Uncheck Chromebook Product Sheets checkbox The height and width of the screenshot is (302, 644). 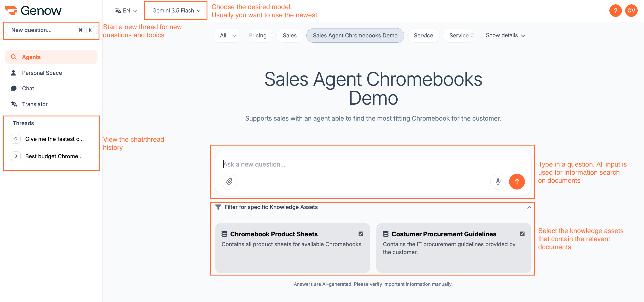click(361, 234)
